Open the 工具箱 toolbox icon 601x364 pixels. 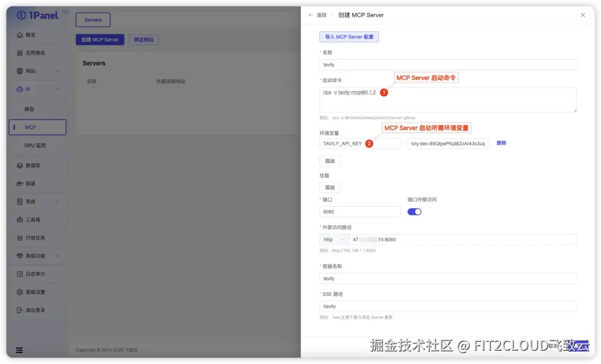[19, 219]
